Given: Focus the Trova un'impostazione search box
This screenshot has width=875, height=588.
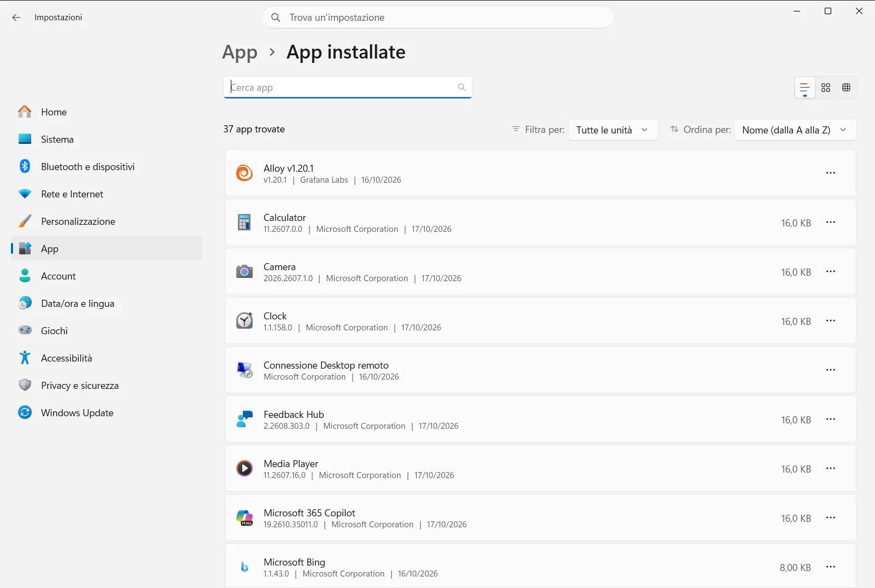Looking at the screenshot, I should pyautogui.click(x=437, y=18).
